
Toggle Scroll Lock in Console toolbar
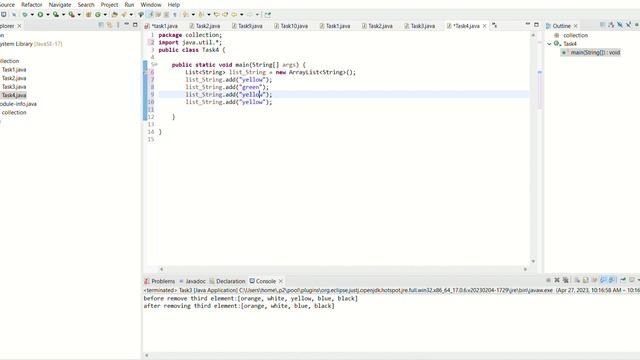click(585, 280)
